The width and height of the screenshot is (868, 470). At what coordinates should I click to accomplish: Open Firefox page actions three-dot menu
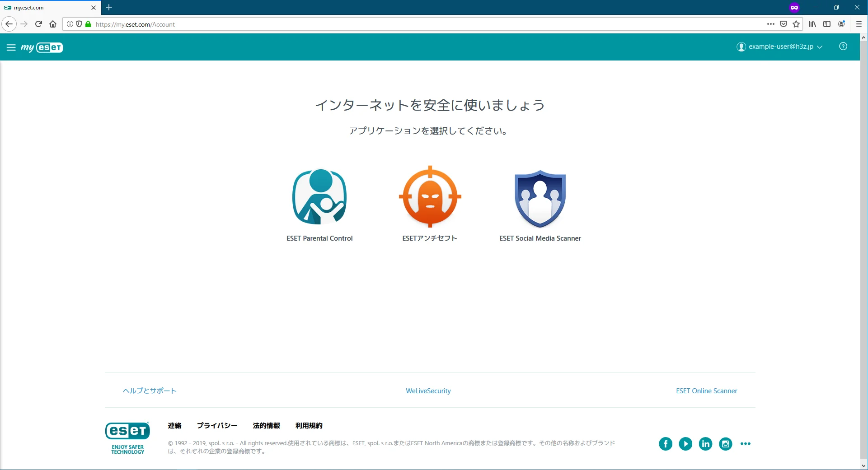point(770,24)
